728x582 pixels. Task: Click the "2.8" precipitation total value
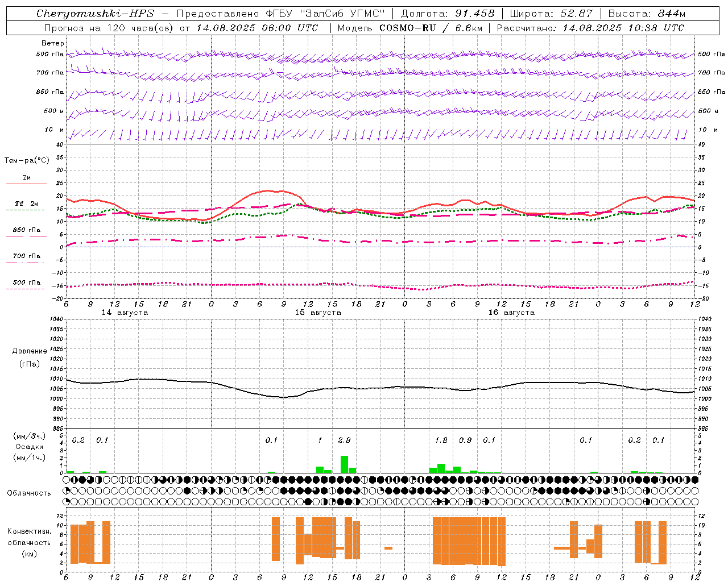coord(344,440)
